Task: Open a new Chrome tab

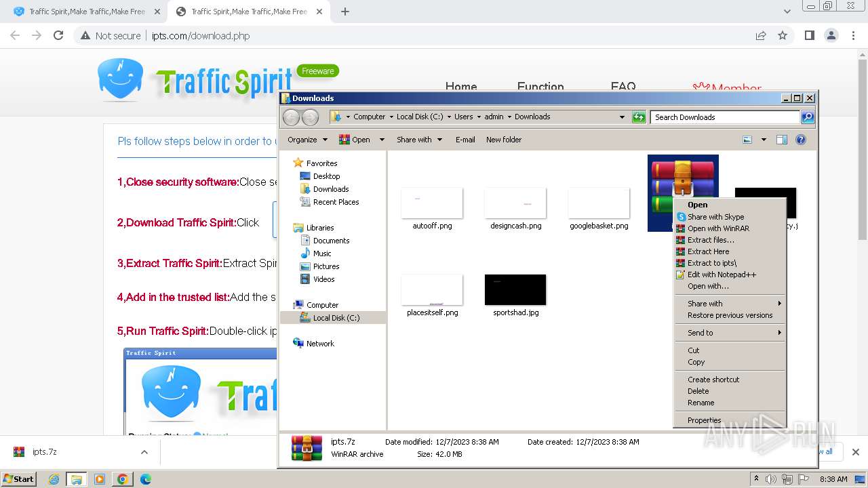Action: coord(344,12)
